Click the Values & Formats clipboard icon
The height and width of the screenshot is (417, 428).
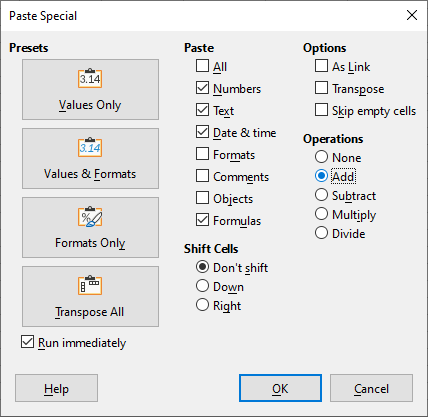[90, 147]
